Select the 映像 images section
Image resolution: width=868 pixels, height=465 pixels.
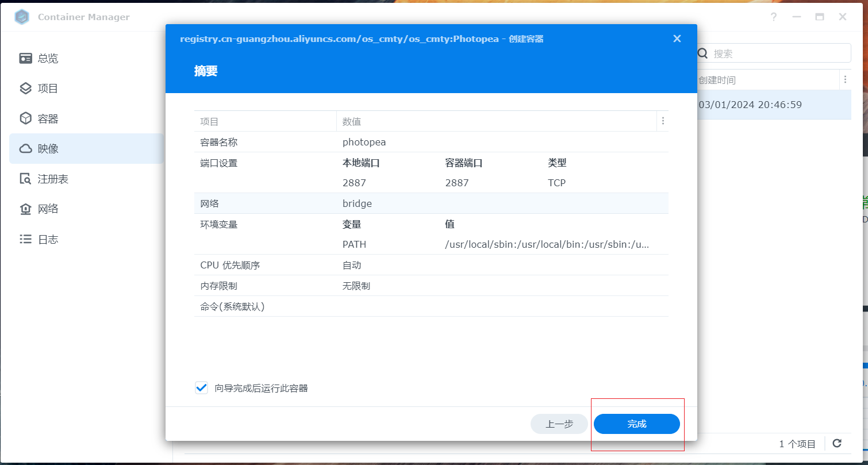coord(86,149)
